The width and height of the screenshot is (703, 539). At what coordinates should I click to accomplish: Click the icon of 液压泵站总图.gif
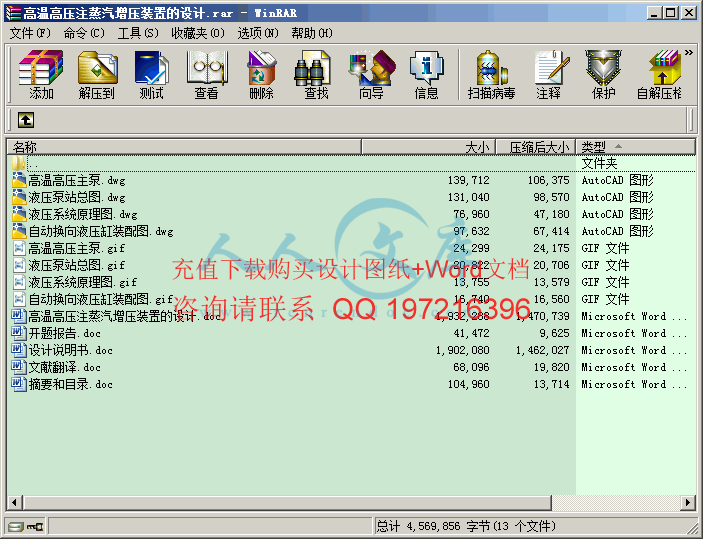19,265
